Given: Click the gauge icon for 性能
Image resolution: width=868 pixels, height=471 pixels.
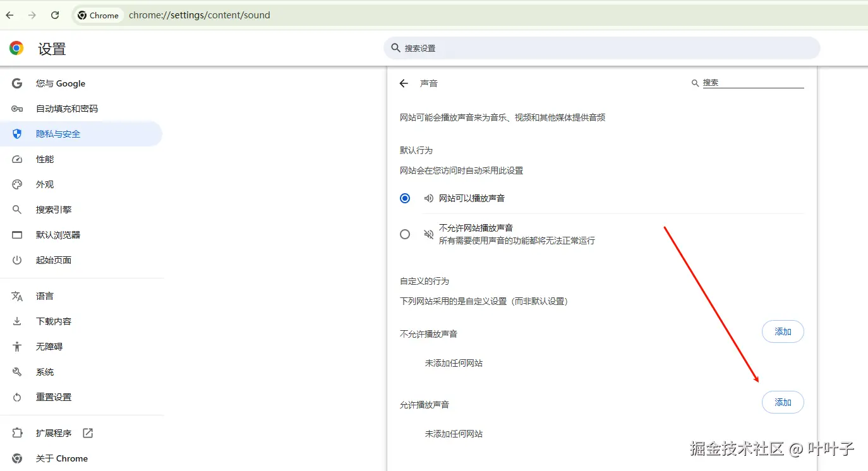Looking at the screenshot, I should 17,159.
